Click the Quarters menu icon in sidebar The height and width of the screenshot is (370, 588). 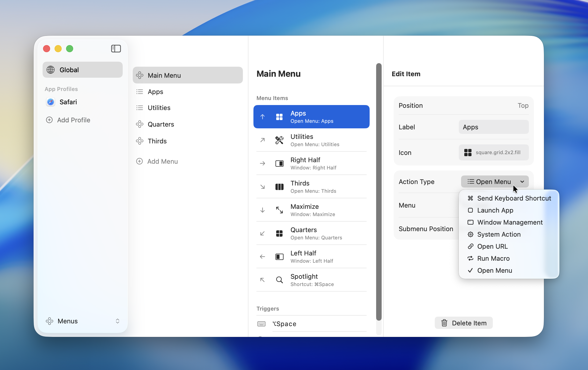coord(139,124)
